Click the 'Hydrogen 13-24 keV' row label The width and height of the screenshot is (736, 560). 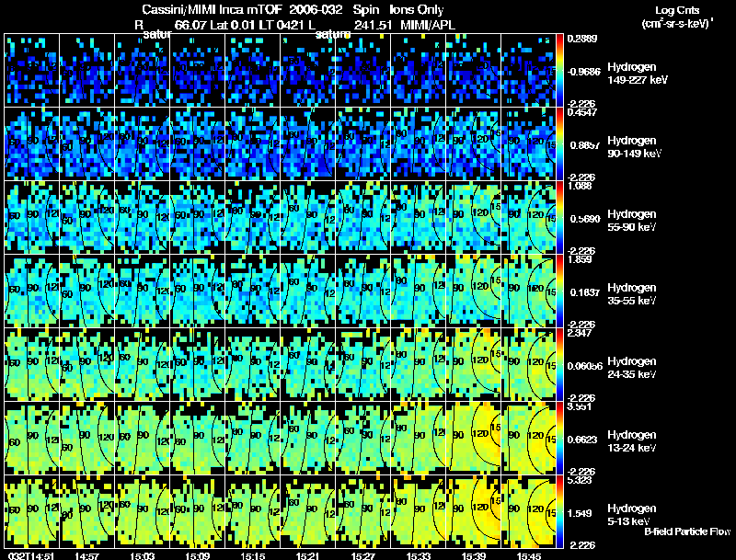632,441
